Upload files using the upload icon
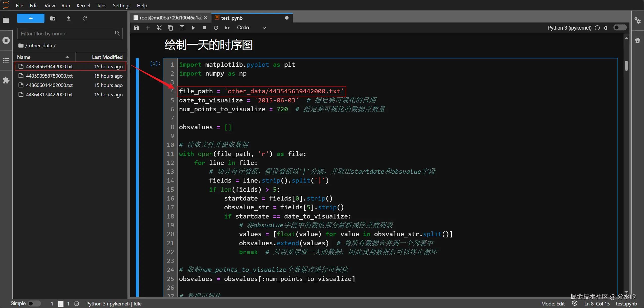Viewport: 644px width, 308px height. (x=68, y=18)
